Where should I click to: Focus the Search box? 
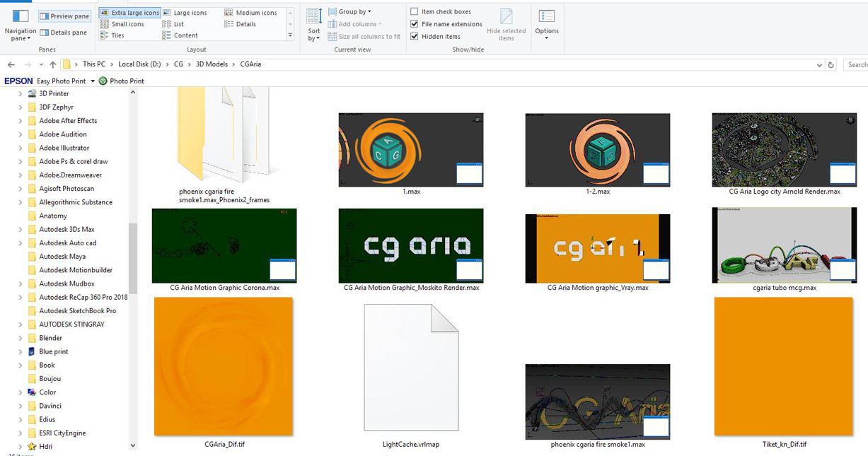tap(856, 64)
